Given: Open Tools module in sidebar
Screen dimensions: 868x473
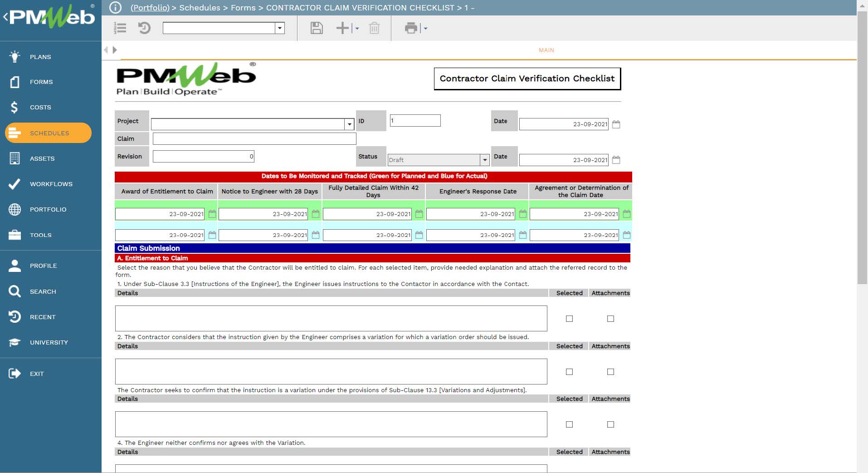Looking at the screenshot, I should point(40,235).
